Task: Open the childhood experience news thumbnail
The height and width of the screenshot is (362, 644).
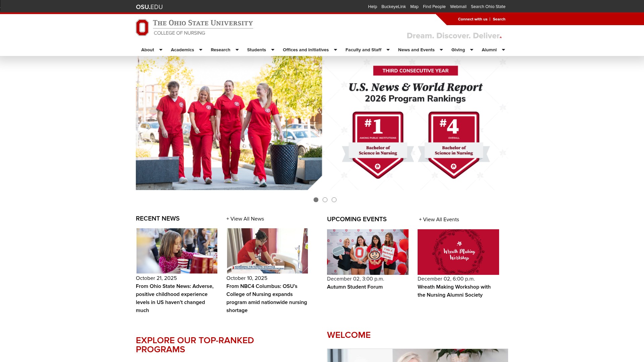Action: tap(177, 251)
